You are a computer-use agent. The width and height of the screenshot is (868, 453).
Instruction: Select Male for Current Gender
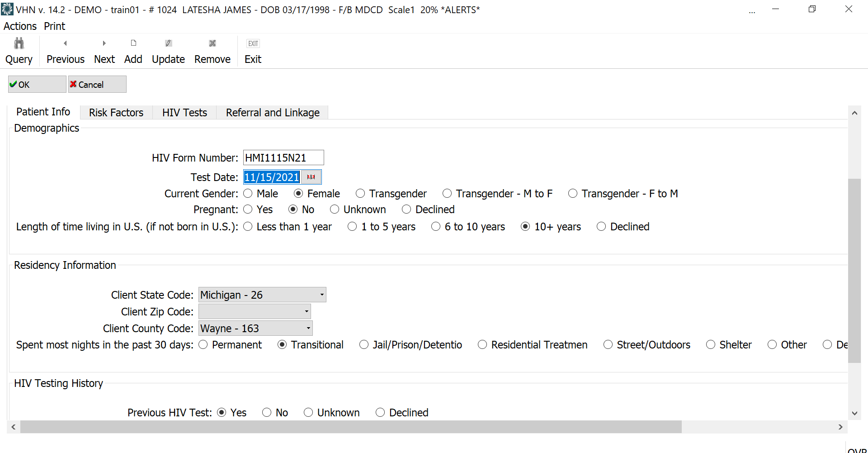(x=248, y=194)
